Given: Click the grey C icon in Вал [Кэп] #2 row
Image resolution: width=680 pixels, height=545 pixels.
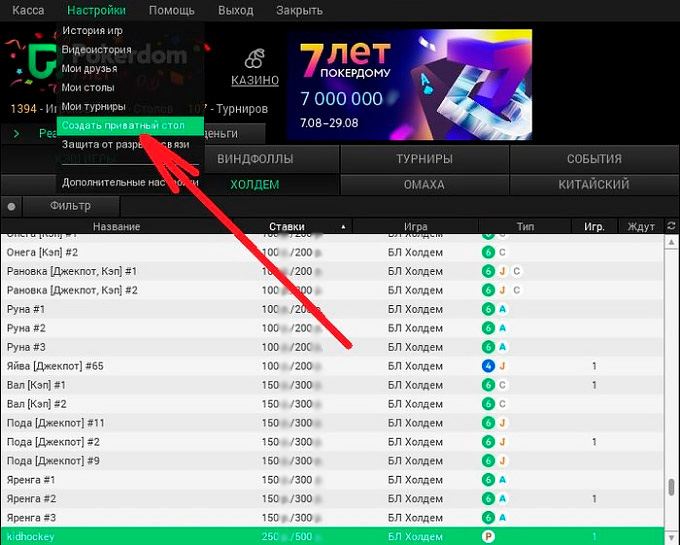Looking at the screenshot, I should click(503, 404).
